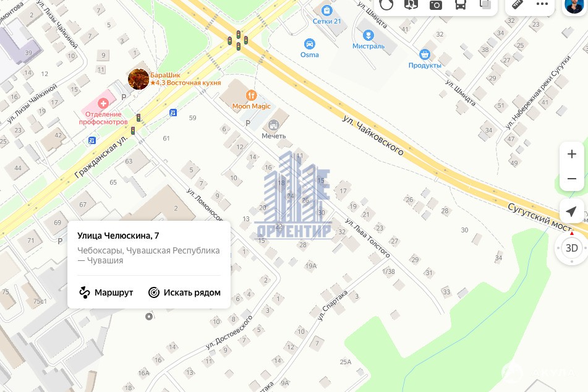Viewport: 588px width, 392px height.
Task: Select the Продукты grocery store pin
Action: click(x=425, y=54)
